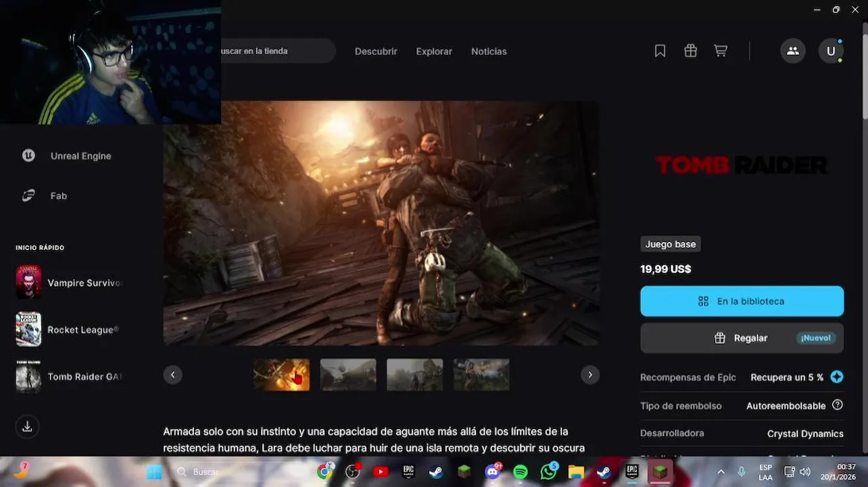Open Discord from the taskbar
The image size is (868, 487).
click(x=493, y=471)
